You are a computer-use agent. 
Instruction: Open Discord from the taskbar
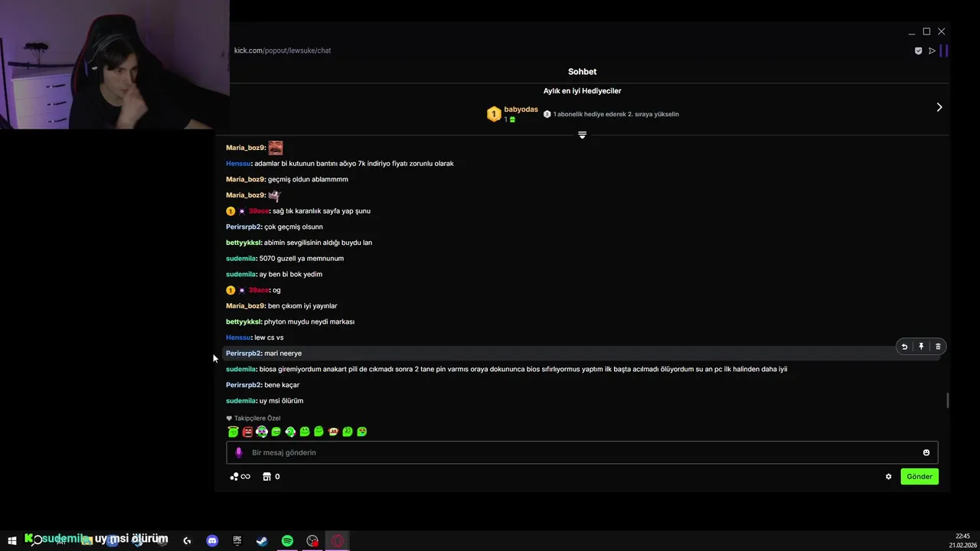[212, 540]
